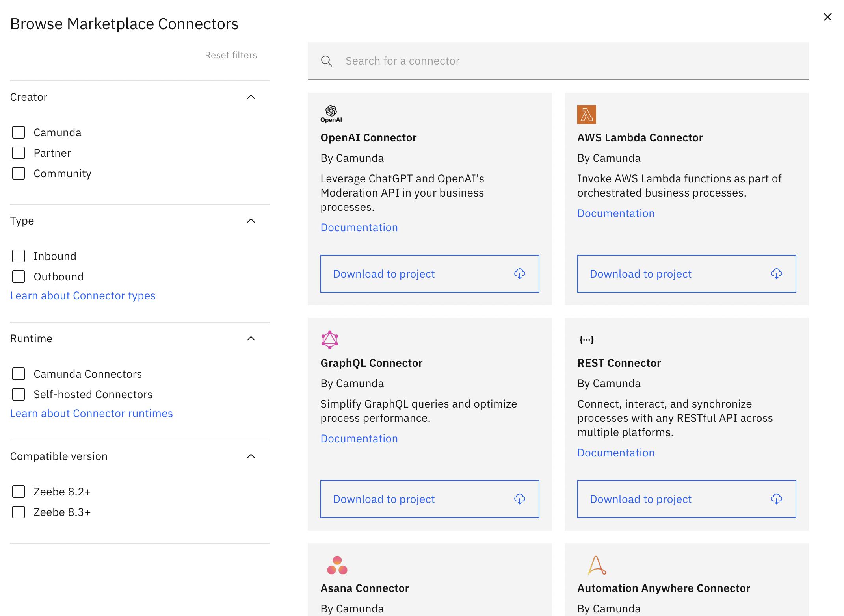Click the Reset filters button
The height and width of the screenshot is (616, 844).
tap(231, 55)
